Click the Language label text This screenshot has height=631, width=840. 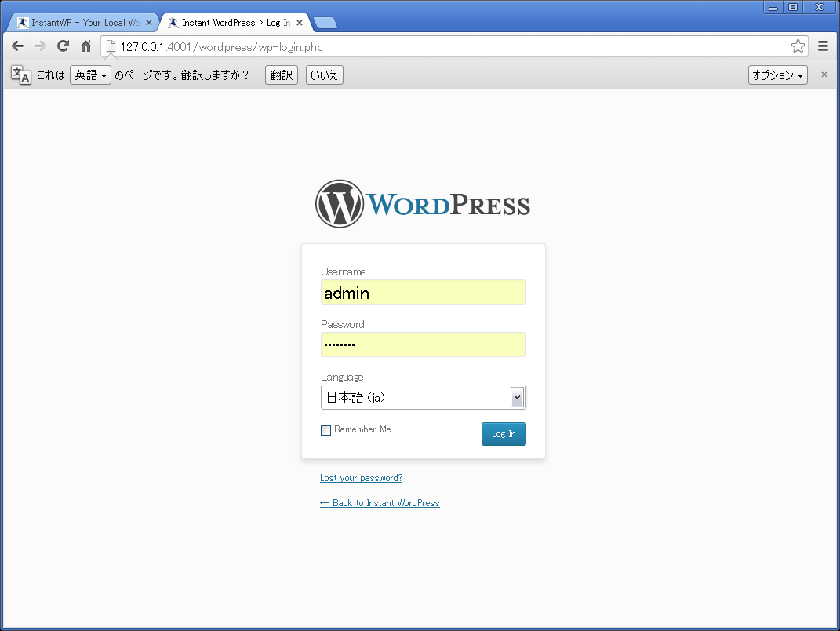[342, 377]
